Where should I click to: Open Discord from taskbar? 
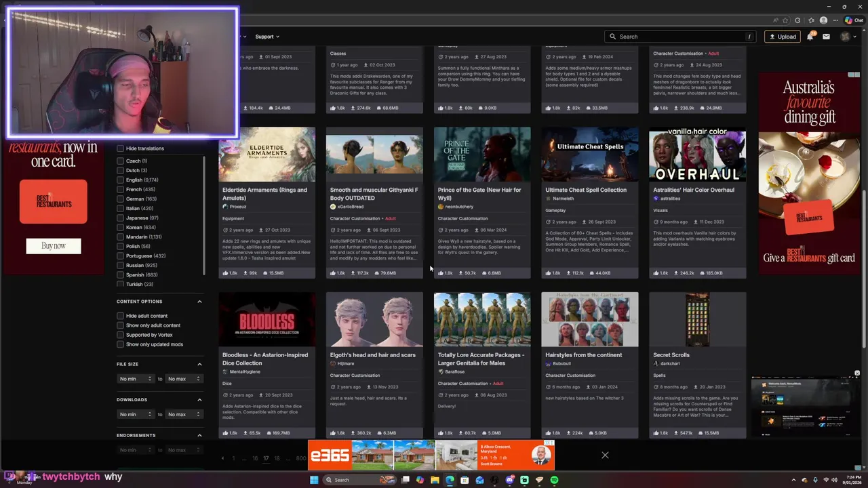point(509,480)
